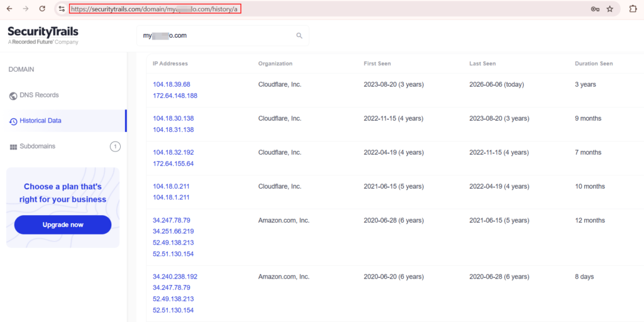Image resolution: width=644 pixels, height=322 pixels.
Task: Click the 7 months duration cell
Action: coord(588,152)
